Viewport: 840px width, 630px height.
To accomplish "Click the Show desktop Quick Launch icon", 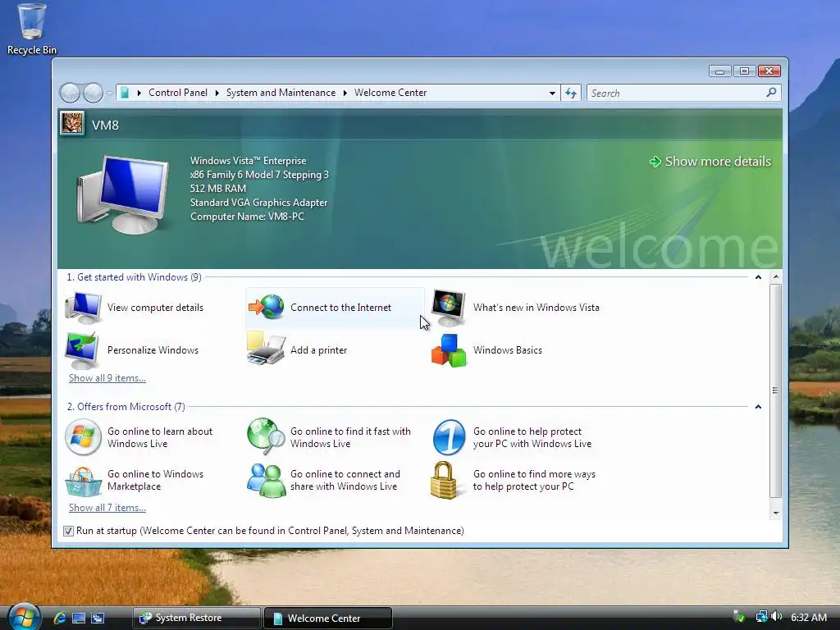I will point(79,618).
